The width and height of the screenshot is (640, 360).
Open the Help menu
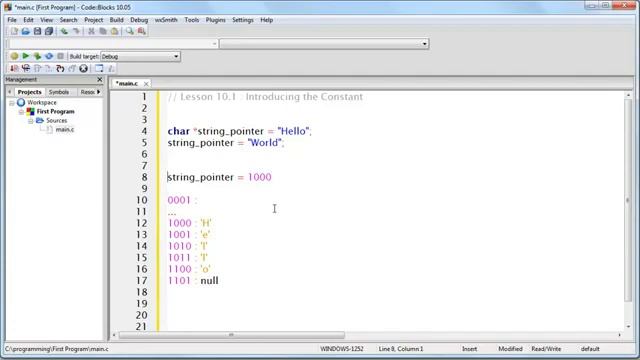click(x=267, y=20)
